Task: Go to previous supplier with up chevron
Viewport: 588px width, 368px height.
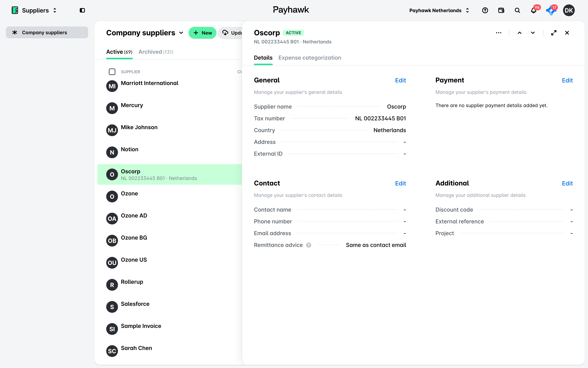Action: pos(519,33)
